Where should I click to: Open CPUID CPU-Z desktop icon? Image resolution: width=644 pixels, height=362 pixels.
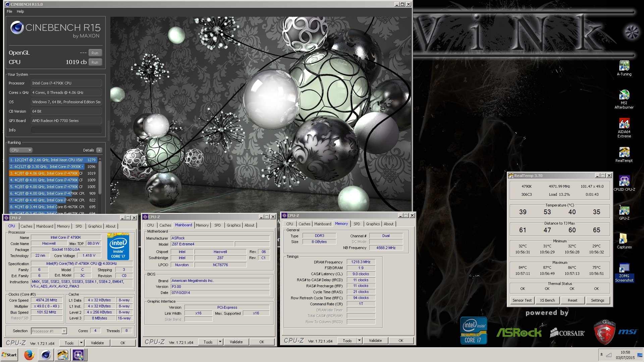pos(624,184)
